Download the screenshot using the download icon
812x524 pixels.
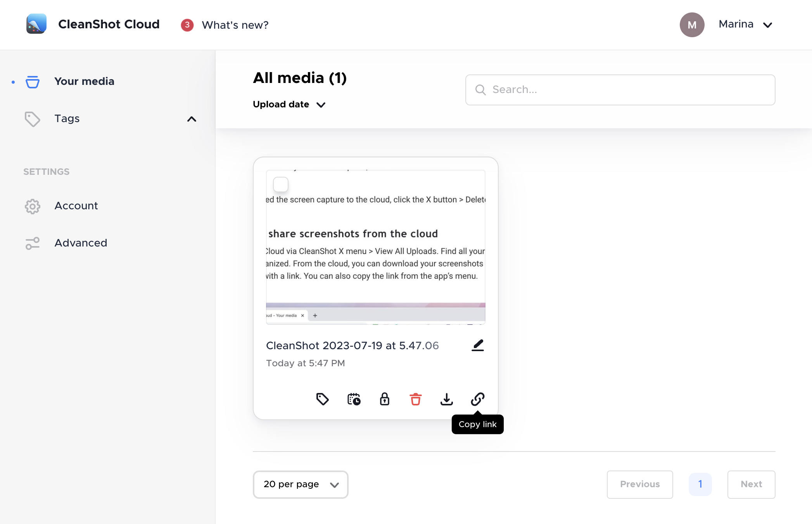pyautogui.click(x=447, y=399)
